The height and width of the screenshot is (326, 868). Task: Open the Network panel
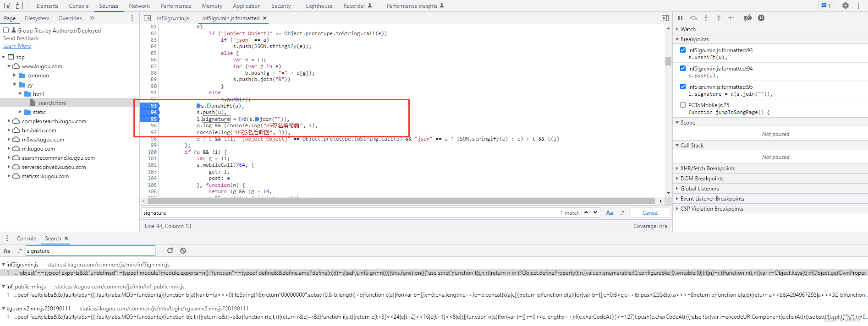point(139,6)
